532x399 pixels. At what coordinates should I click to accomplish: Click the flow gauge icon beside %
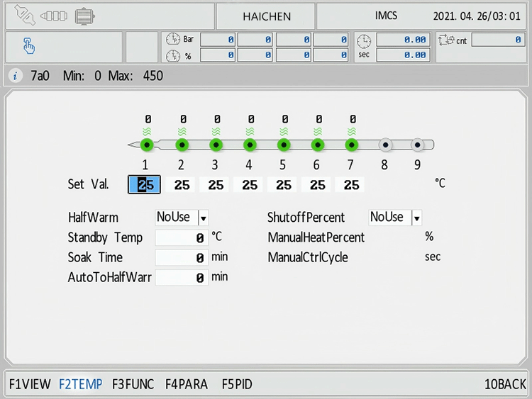172,55
